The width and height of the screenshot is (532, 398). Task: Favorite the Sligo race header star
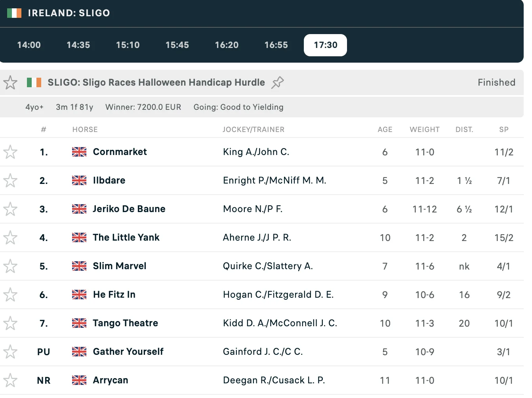click(x=10, y=82)
